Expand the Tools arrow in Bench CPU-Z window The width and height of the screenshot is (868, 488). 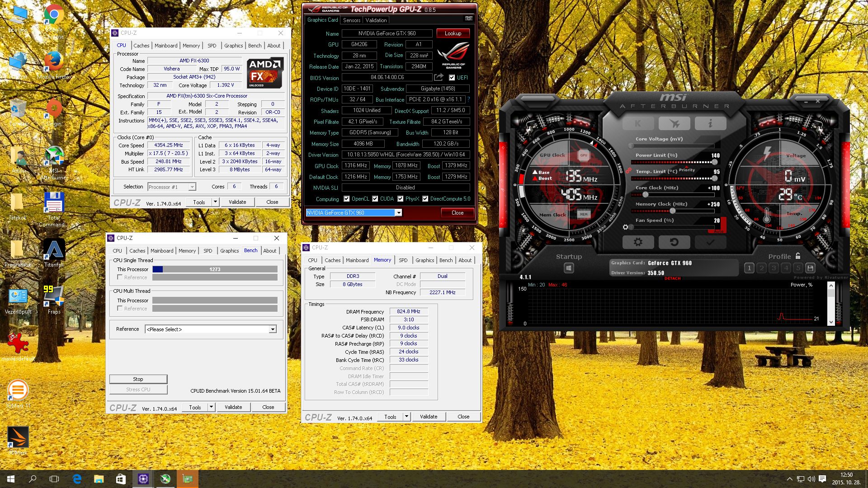pyautogui.click(x=211, y=407)
